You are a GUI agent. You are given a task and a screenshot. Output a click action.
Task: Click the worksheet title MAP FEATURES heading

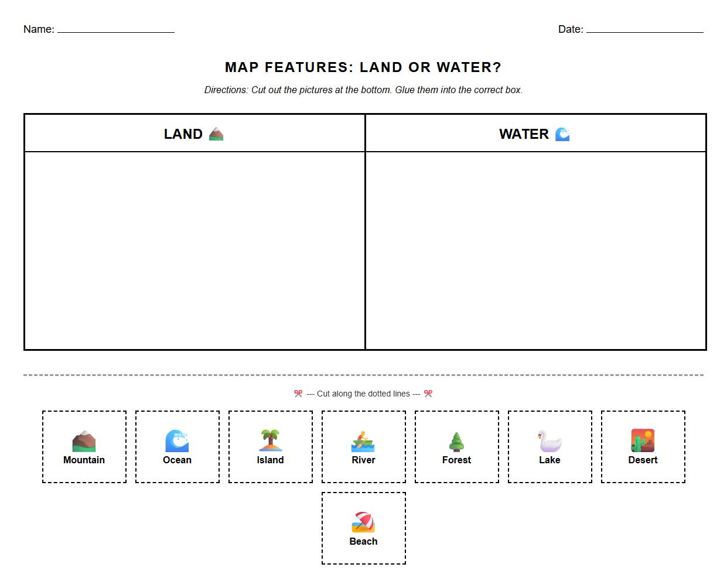click(x=363, y=67)
